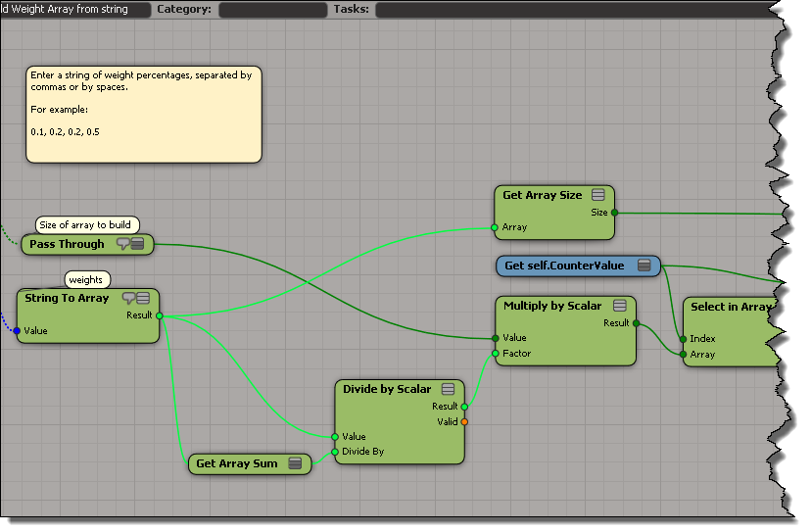Select the Size output port on Get Array Size
811x532 pixels.
[614, 212]
